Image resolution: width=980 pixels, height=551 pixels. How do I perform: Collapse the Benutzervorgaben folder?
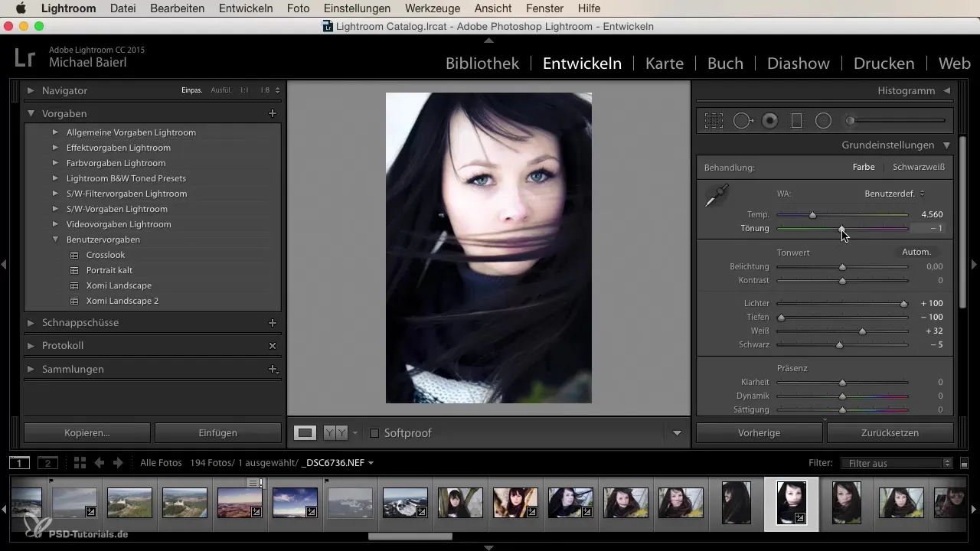55,240
